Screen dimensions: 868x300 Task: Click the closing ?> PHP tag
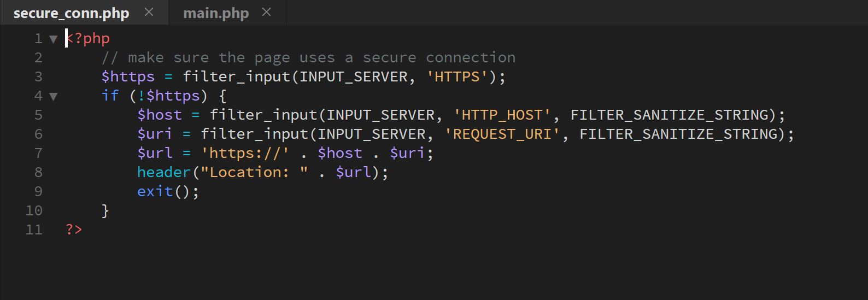pyautogui.click(x=74, y=230)
